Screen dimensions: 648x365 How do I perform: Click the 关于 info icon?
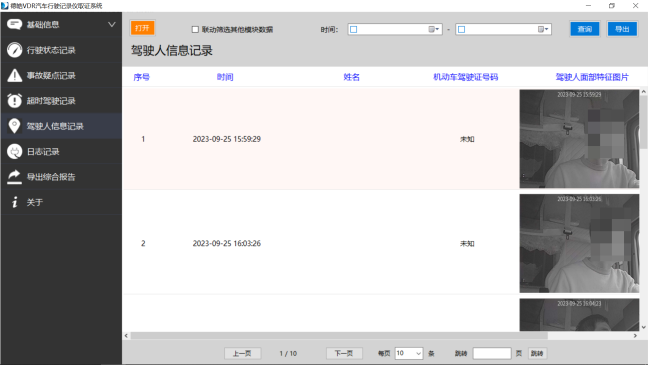(x=14, y=202)
